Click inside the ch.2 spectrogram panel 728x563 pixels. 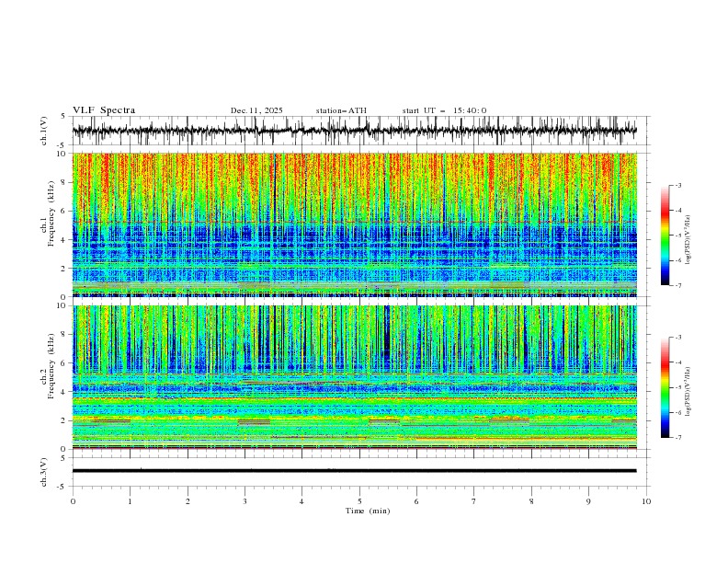pyautogui.click(x=355, y=377)
